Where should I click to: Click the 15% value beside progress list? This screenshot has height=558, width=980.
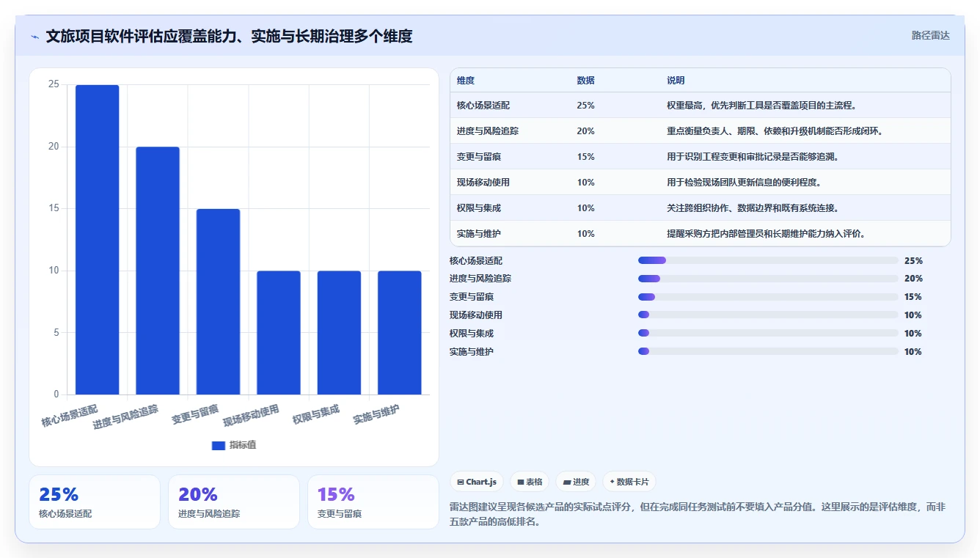point(913,297)
